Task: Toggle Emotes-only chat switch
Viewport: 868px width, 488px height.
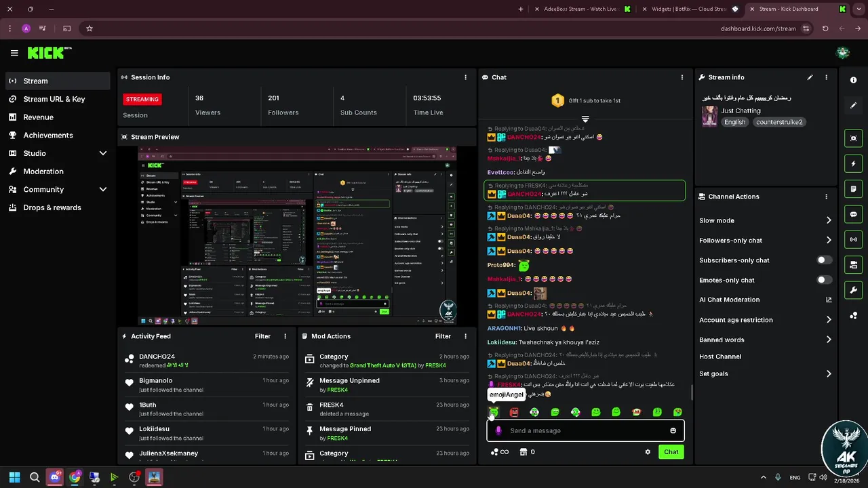Action: tap(825, 280)
